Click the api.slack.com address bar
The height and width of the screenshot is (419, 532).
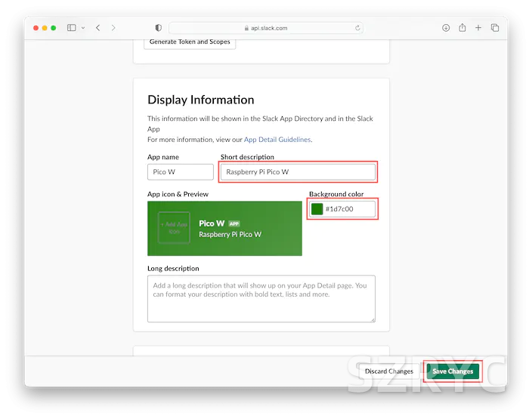[265, 28]
